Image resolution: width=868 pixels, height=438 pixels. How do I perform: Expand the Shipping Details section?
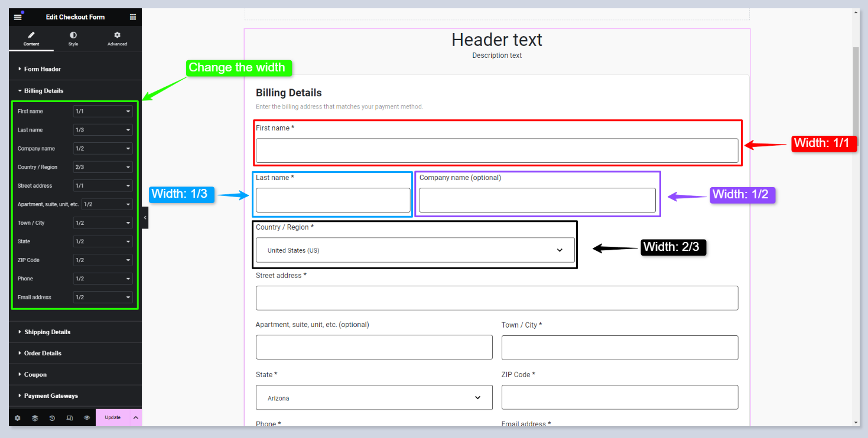(47, 332)
